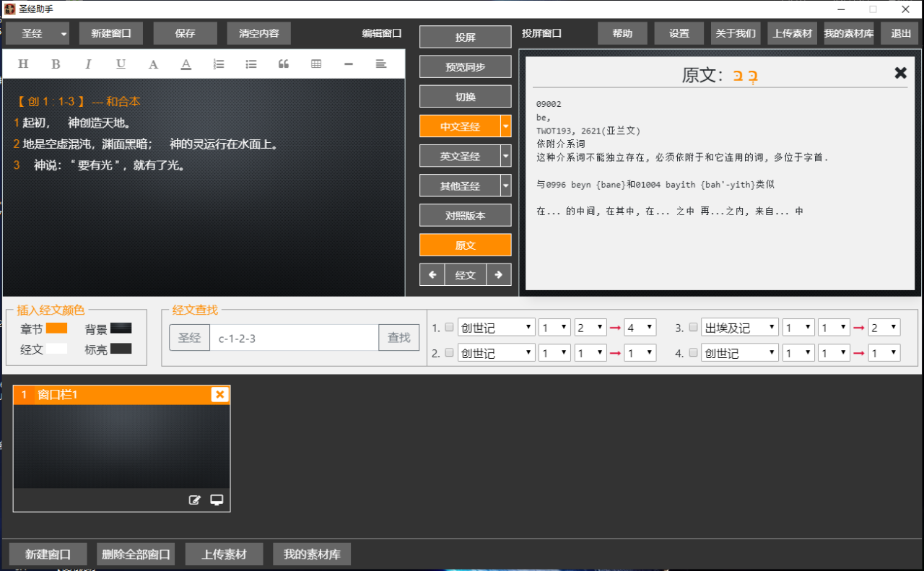The image size is (924, 571).
Task: Expand the 中文圣经 version dropdown arrow
Action: (505, 126)
